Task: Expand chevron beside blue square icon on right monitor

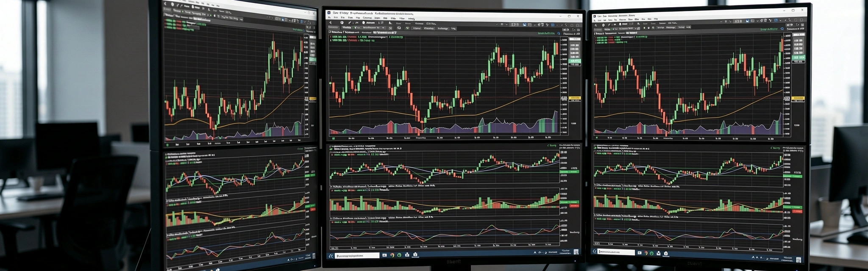Action: (x=781, y=20)
